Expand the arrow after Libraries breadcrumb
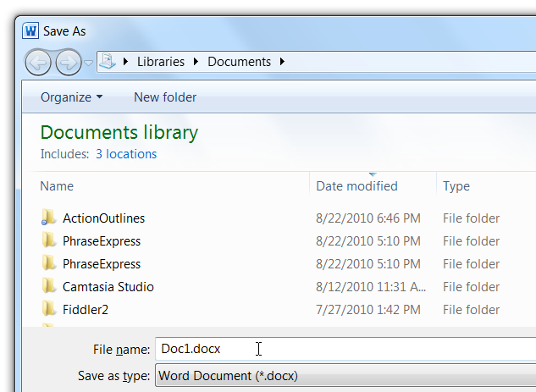The height and width of the screenshot is (392, 536). [x=196, y=62]
